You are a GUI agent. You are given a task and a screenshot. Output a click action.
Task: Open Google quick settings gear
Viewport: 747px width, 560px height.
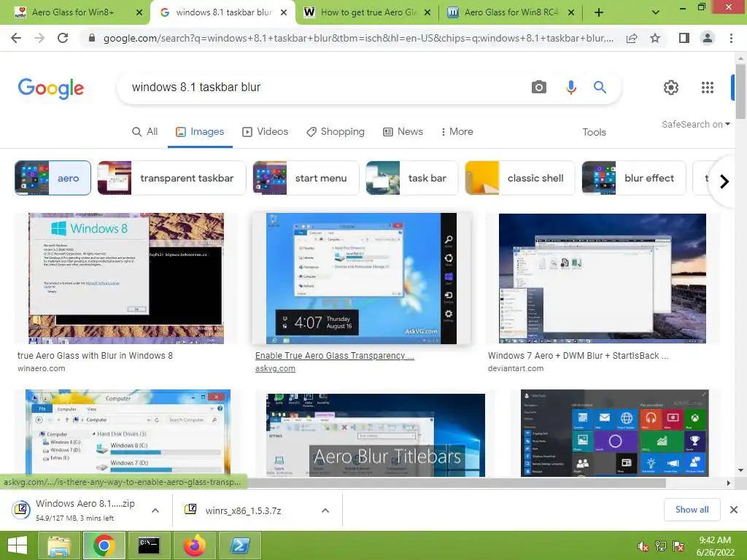671,87
